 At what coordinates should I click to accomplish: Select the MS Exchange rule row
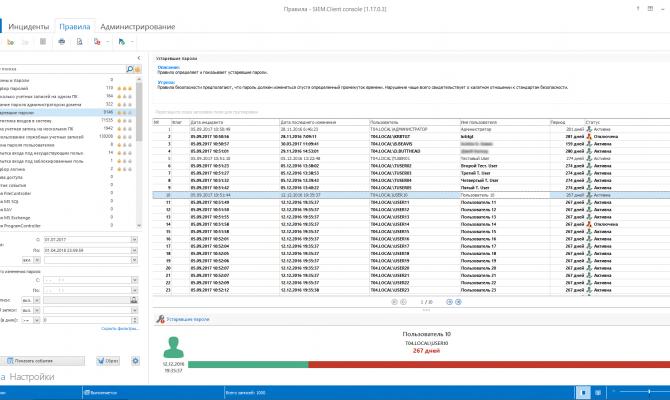coord(67,218)
